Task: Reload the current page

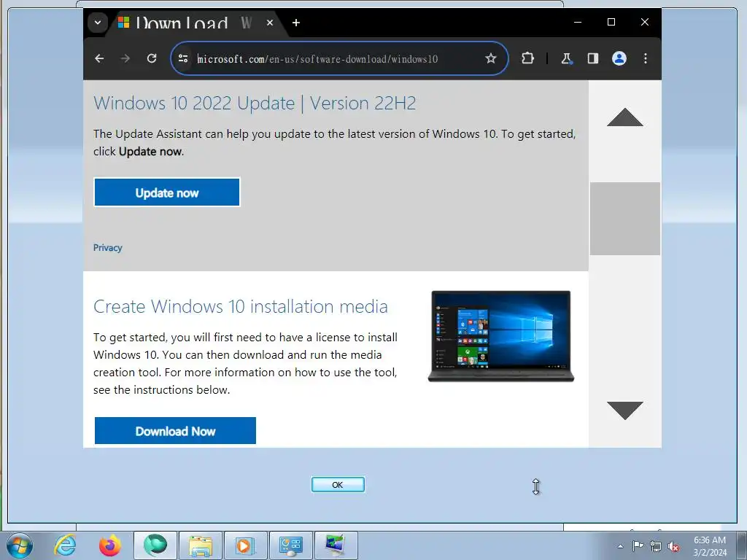Action: pyautogui.click(x=152, y=58)
